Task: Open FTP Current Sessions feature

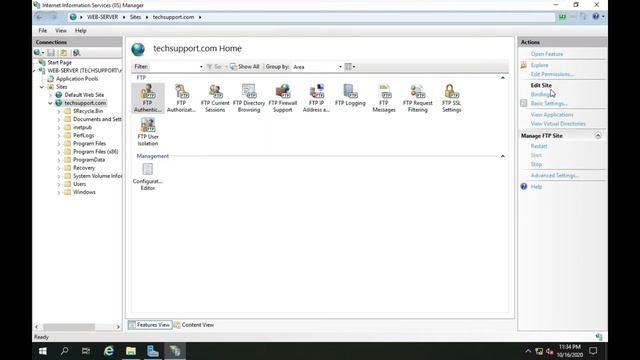Action: coord(215,98)
